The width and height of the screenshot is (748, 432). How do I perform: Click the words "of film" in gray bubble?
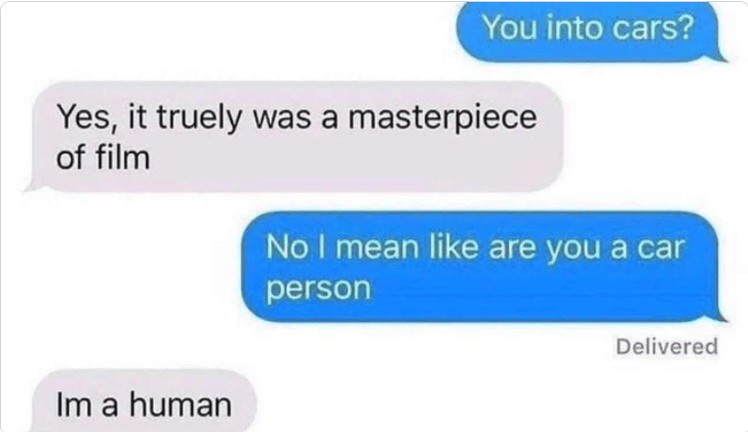[x=103, y=157]
